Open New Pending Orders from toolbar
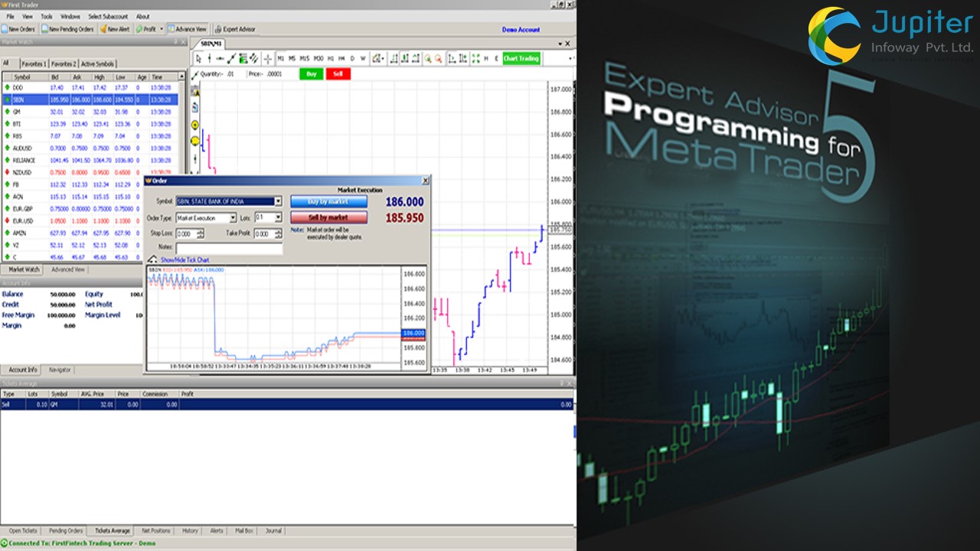The height and width of the screenshot is (551, 980). tap(44, 29)
